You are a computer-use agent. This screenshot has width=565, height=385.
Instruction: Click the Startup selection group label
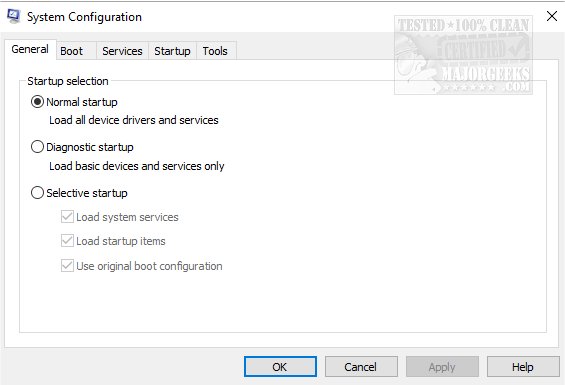coord(68,81)
